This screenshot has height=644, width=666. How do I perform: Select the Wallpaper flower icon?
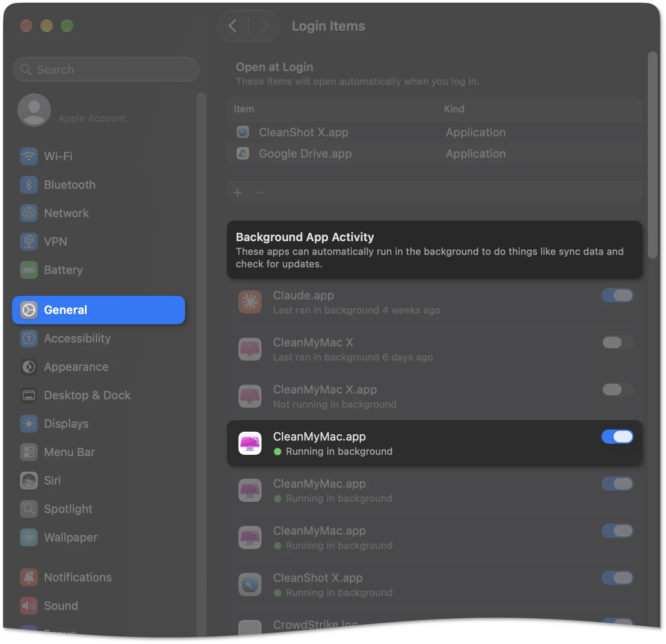tap(29, 537)
